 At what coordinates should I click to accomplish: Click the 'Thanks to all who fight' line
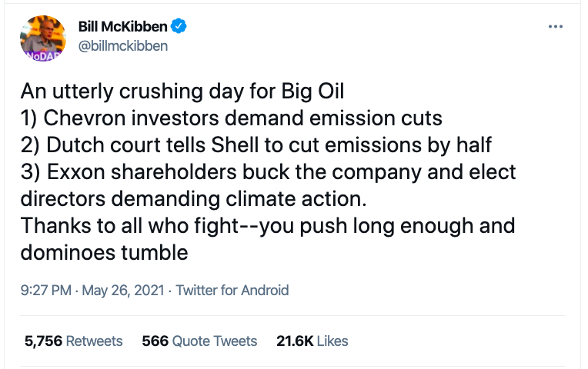point(268,224)
